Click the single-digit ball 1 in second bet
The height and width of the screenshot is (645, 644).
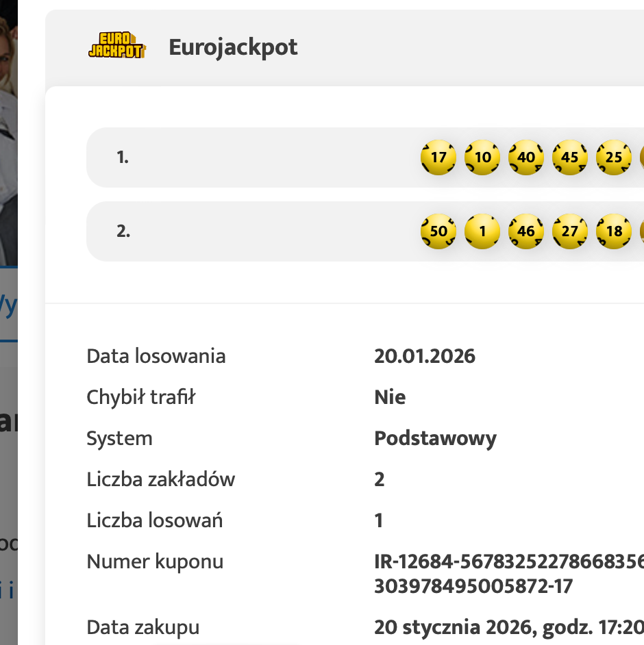(482, 231)
